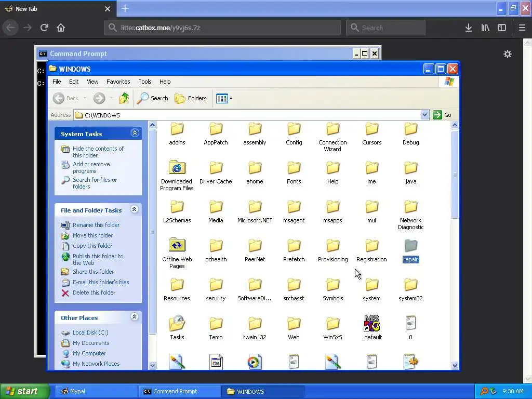This screenshot has width=532, height=399.
Task: Click the browser URL bar
Action: [222, 28]
